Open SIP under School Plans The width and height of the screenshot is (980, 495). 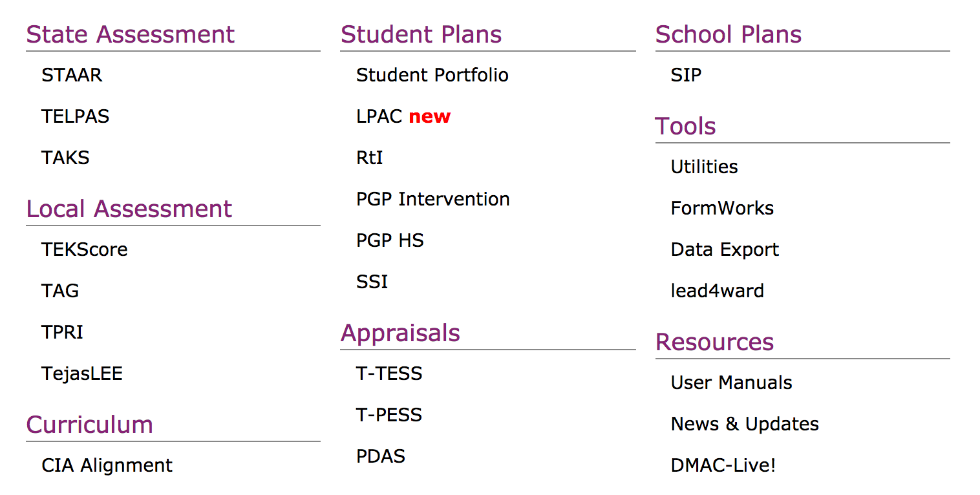pos(686,75)
